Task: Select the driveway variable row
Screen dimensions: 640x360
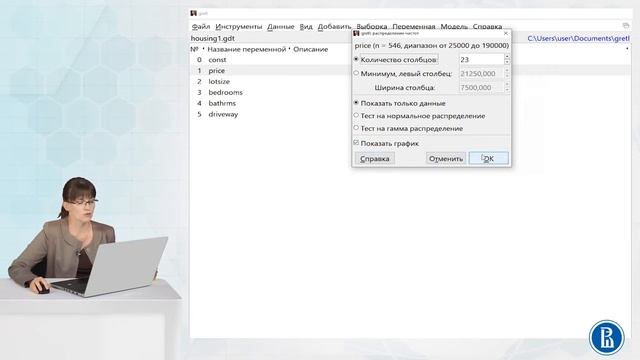Action: [411, 115]
